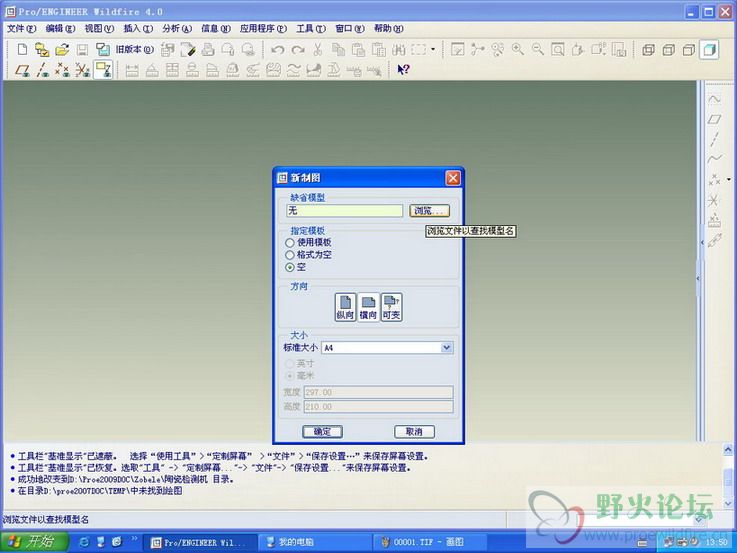Click the New file icon
Screen dimensions: 737x553
22,49
